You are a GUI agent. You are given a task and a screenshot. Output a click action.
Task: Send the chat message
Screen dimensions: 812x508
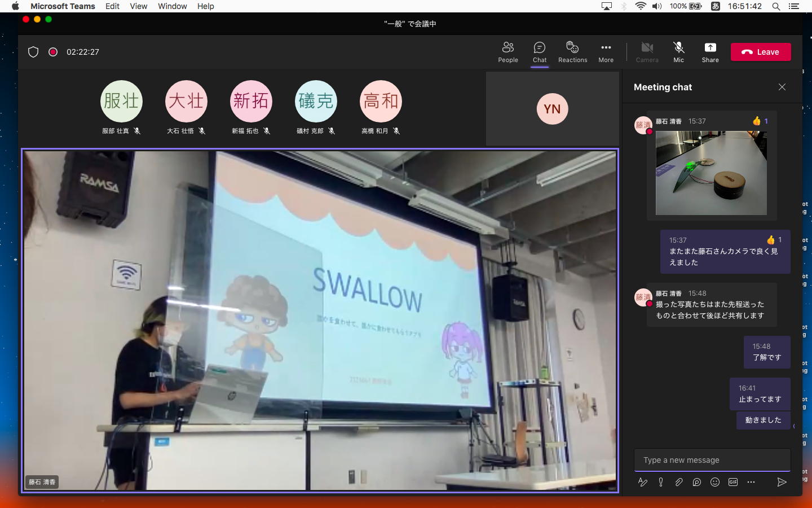click(x=782, y=482)
